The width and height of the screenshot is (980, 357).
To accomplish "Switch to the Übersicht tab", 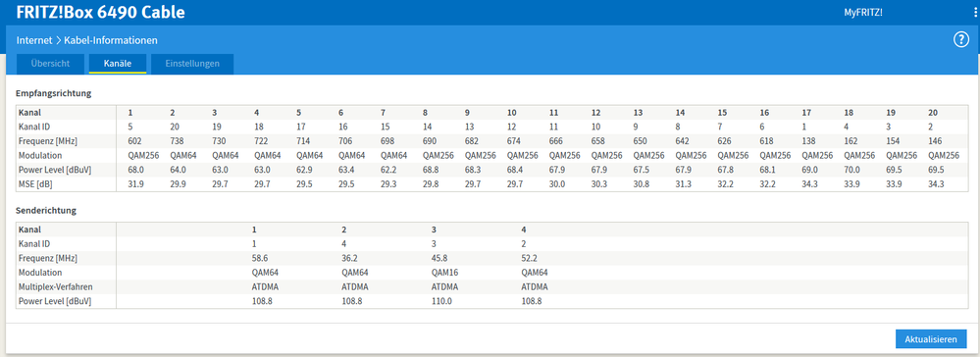I will click(x=50, y=64).
